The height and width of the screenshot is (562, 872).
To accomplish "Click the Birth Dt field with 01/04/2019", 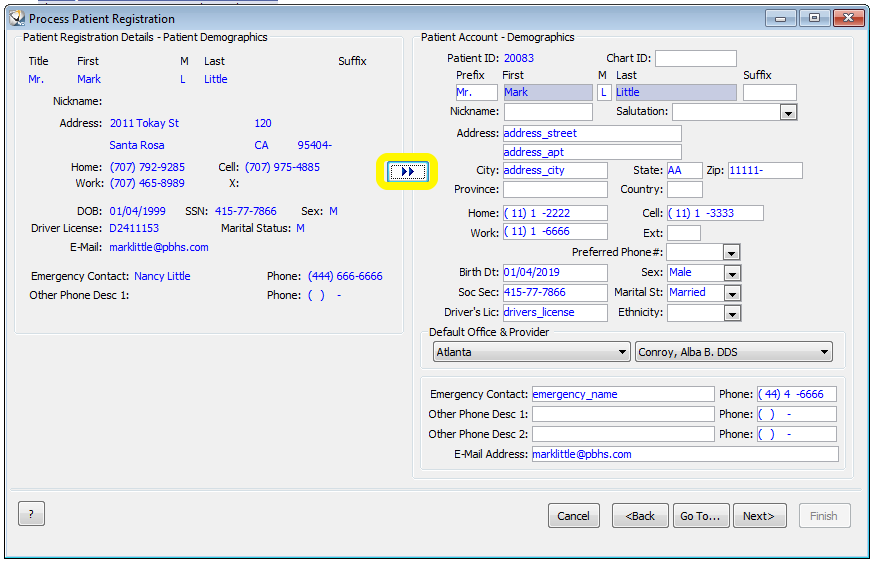I will point(555,273).
